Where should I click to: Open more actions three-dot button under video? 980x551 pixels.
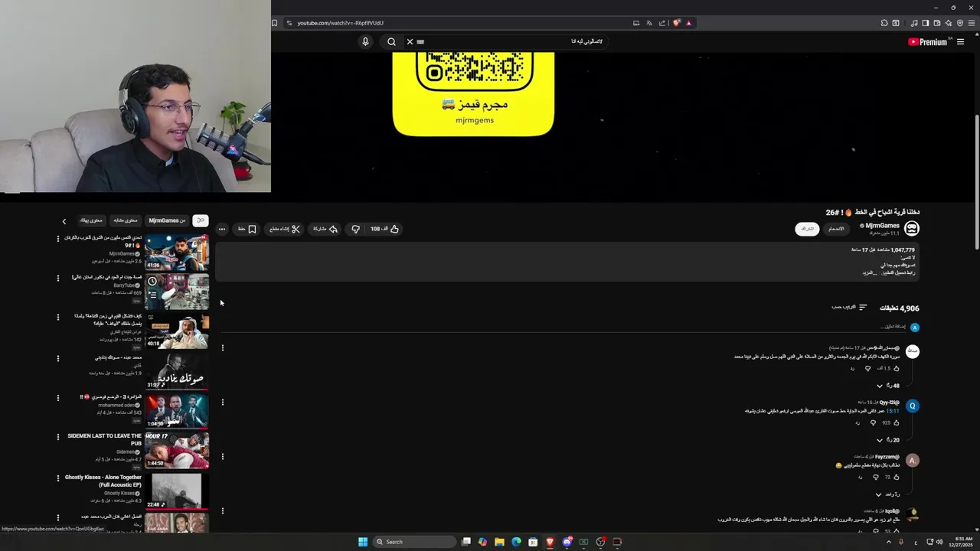tap(221, 229)
